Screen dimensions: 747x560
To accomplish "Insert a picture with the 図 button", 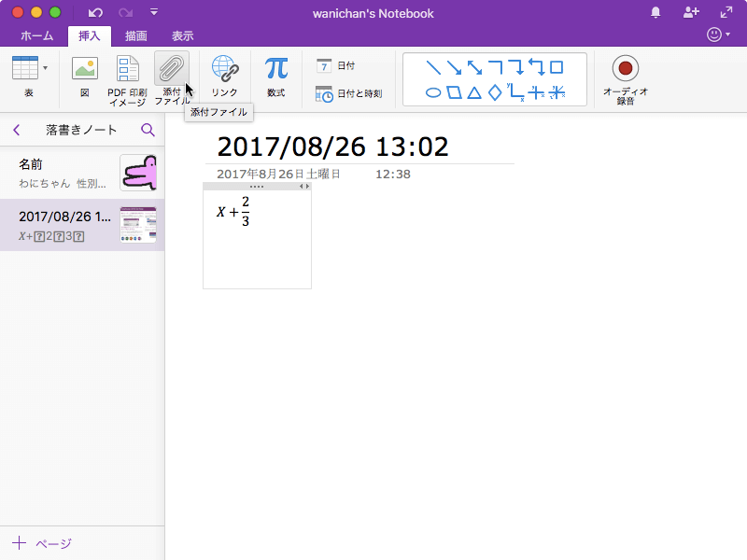I will [85, 77].
